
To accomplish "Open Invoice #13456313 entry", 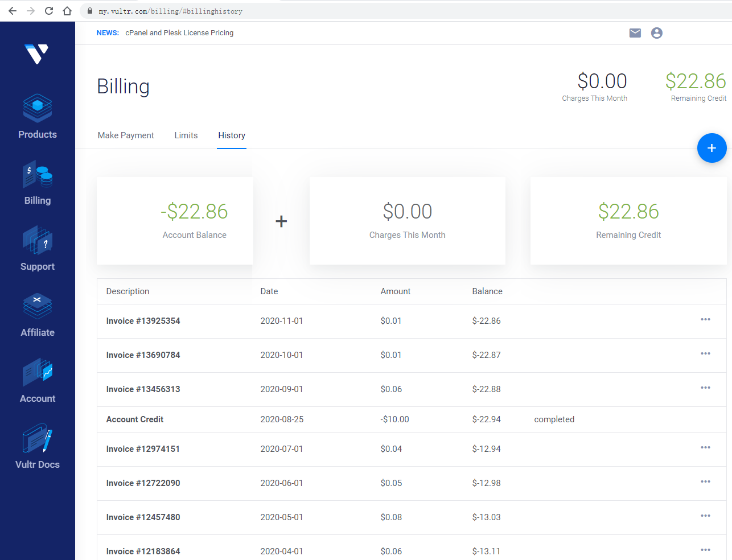I will pos(143,389).
